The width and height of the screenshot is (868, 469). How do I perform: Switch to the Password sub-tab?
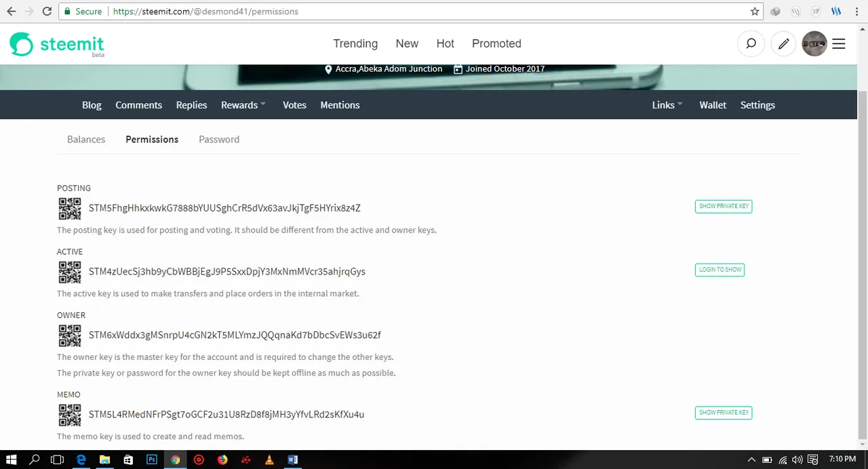tap(219, 139)
